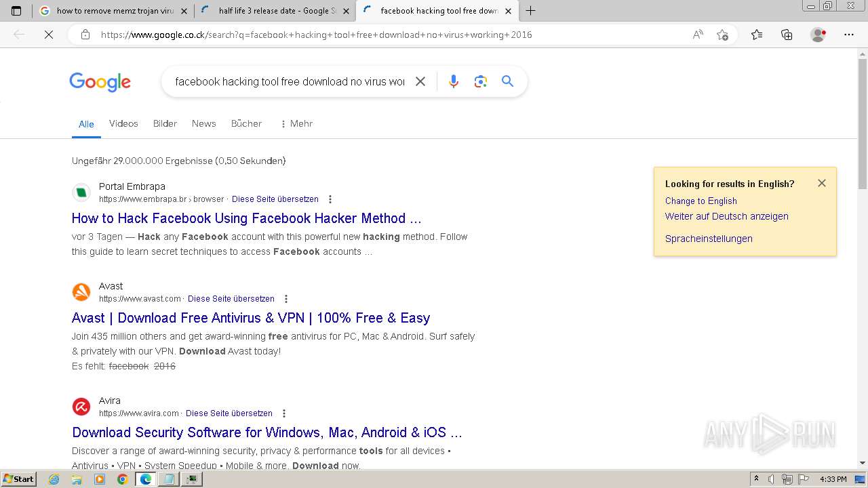Open 'How to Hack Facebook' result
The image size is (868, 488).
[247, 218]
